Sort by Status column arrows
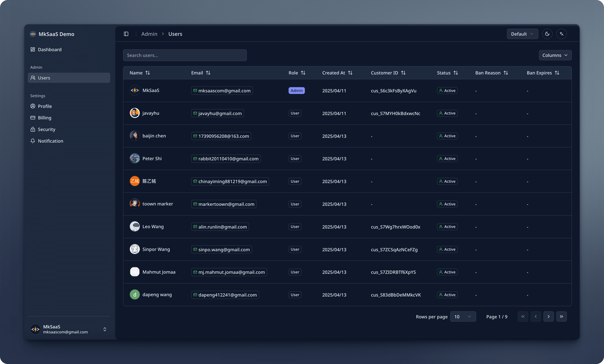 point(456,73)
